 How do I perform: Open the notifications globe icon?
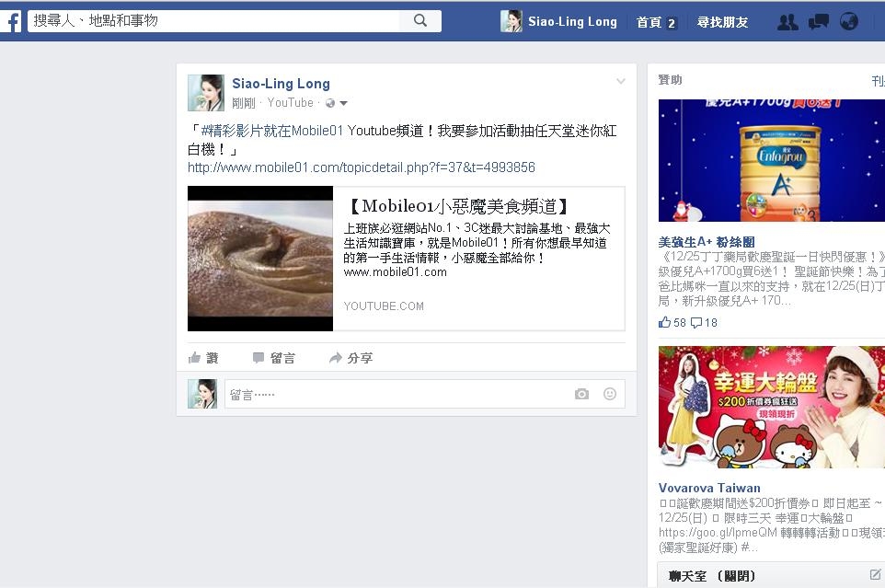[849, 22]
